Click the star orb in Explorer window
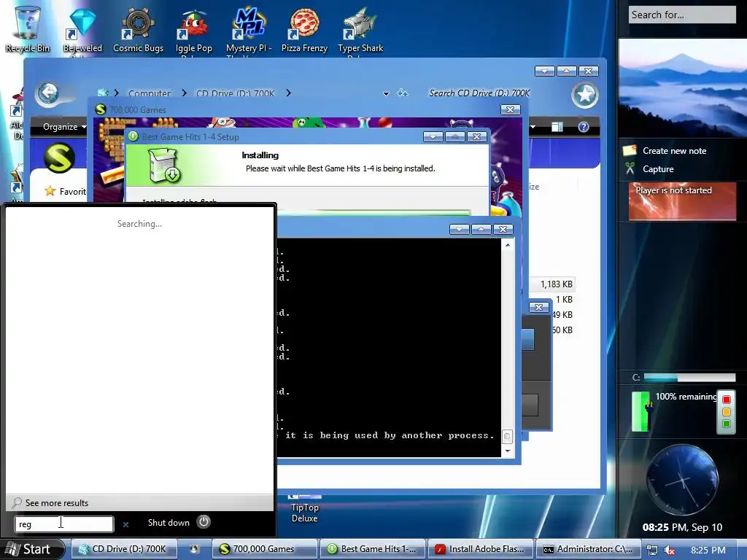Screen dimensions: 747x560 585,95
